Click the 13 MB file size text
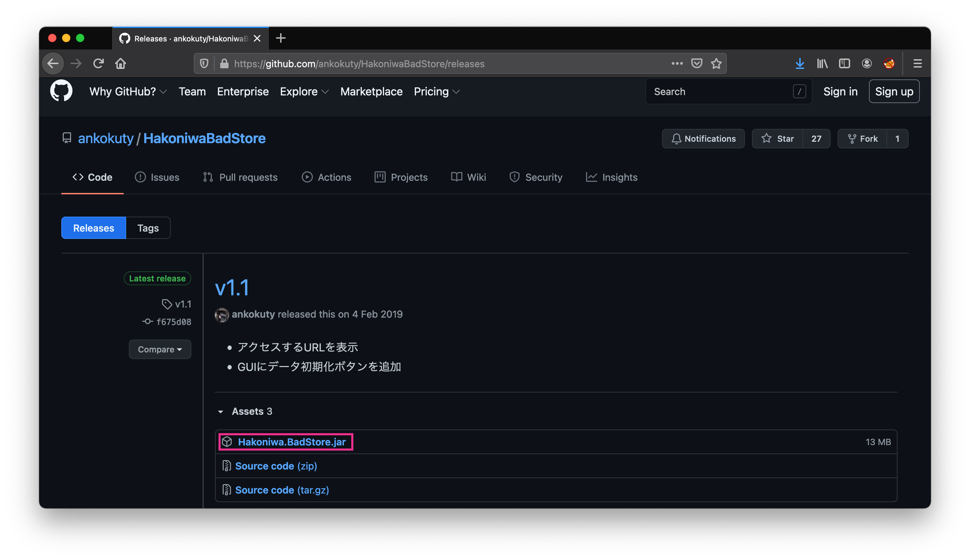This screenshot has height=560, width=970. tap(878, 442)
